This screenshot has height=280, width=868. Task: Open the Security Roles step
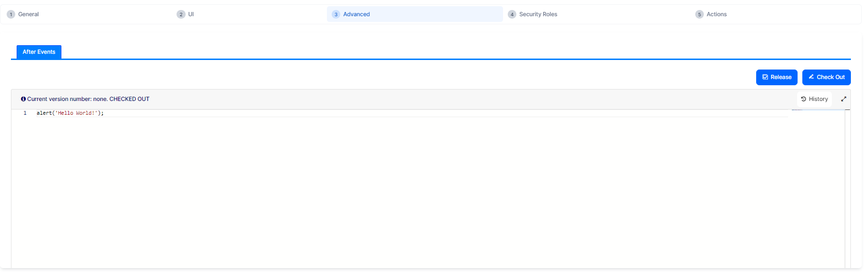coord(538,14)
